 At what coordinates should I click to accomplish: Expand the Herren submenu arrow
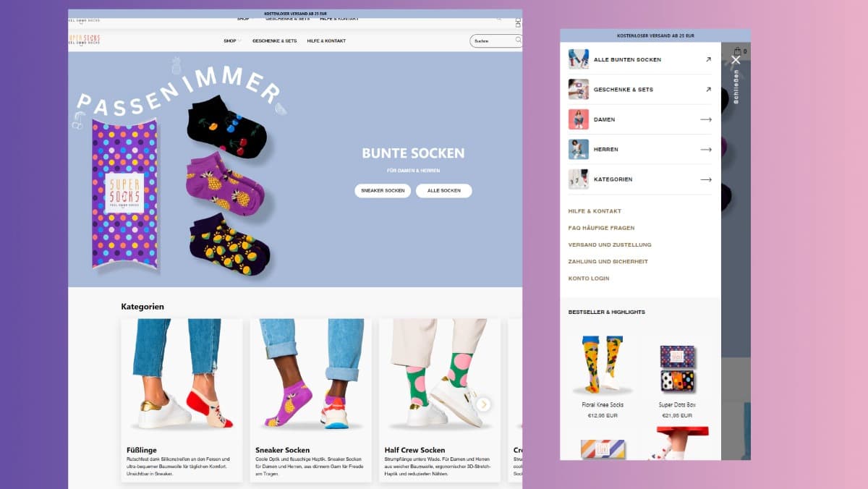(x=706, y=149)
